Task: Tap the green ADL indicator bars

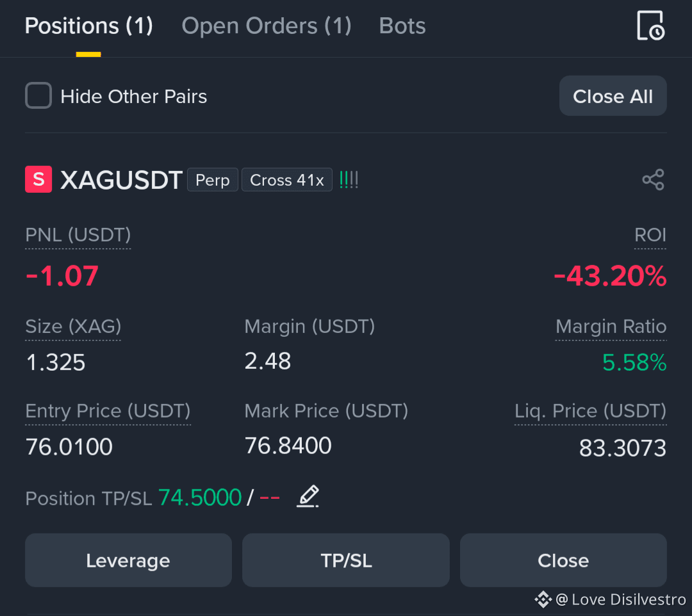Action: click(x=349, y=180)
